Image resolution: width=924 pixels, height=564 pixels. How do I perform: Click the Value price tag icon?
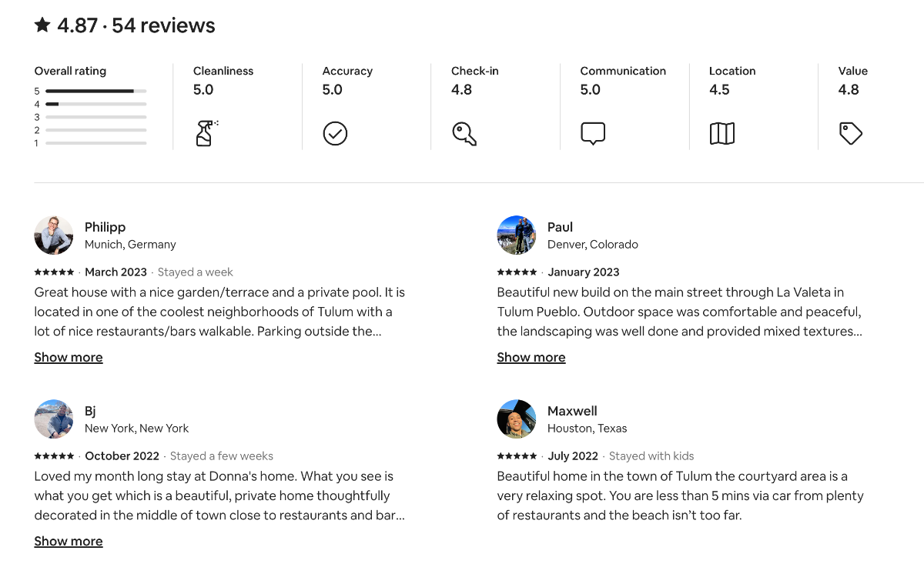coord(850,134)
